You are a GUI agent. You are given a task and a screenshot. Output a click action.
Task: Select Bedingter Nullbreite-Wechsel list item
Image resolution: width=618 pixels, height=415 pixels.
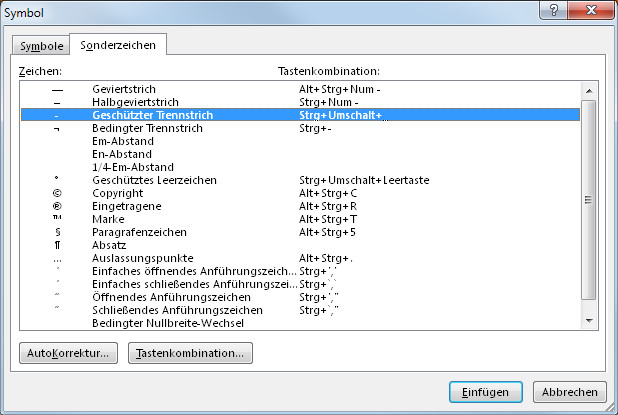300,323
